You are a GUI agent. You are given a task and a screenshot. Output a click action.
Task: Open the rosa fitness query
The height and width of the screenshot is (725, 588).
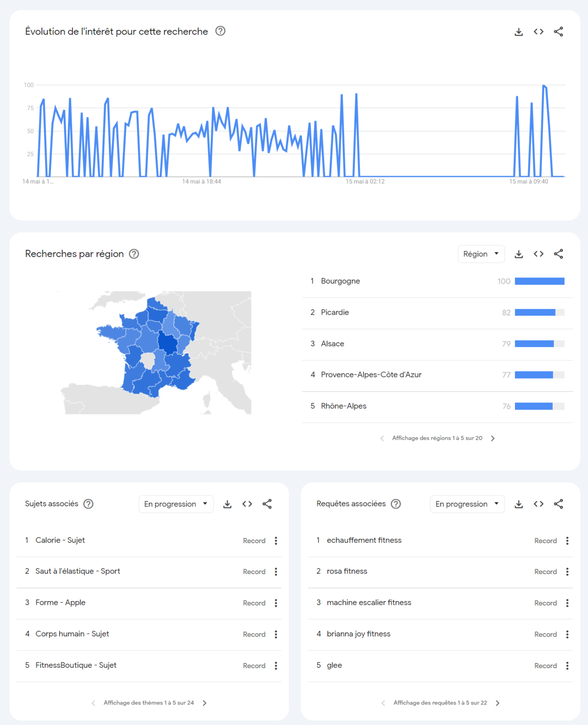click(x=347, y=571)
